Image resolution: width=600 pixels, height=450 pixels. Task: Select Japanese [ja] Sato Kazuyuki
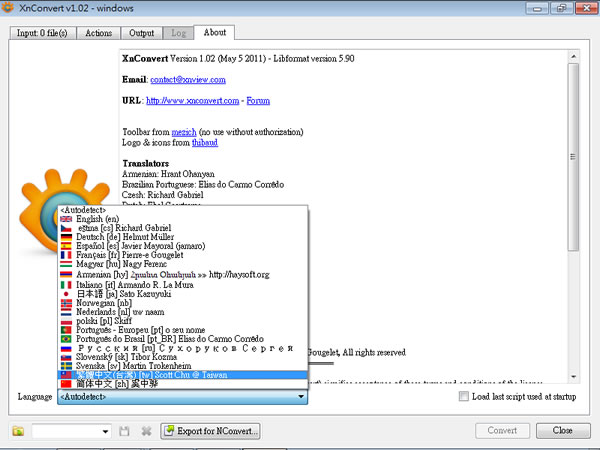(183, 294)
